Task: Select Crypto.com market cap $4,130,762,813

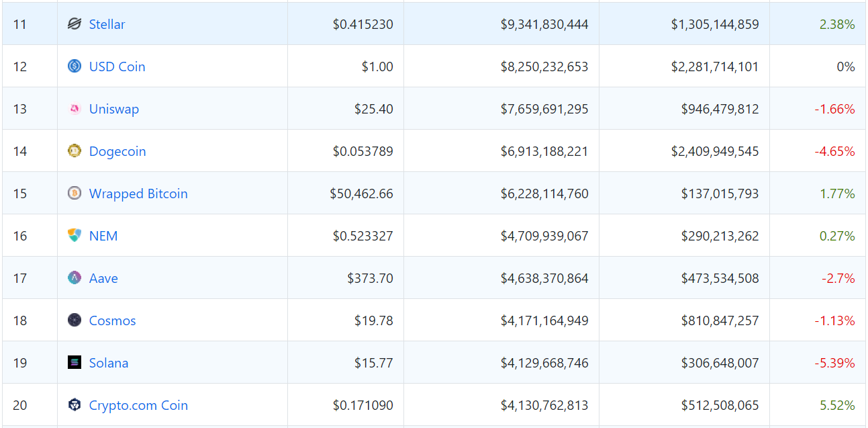Action: click(x=544, y=405)
